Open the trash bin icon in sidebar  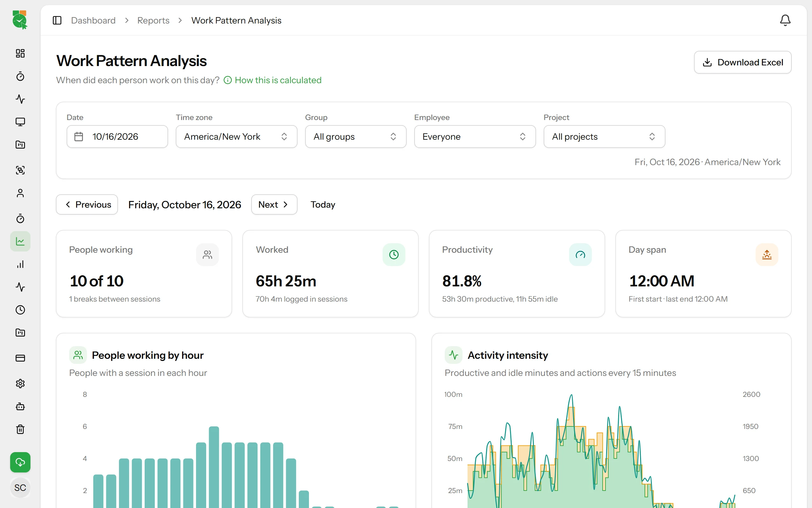(x=20, y=429)
